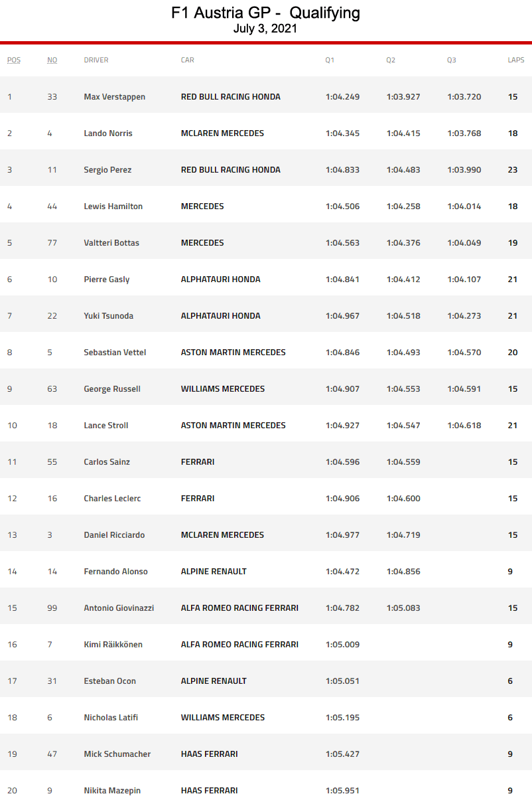
Task: Click the DRIVER column header
Action: (x=96, y=60)
